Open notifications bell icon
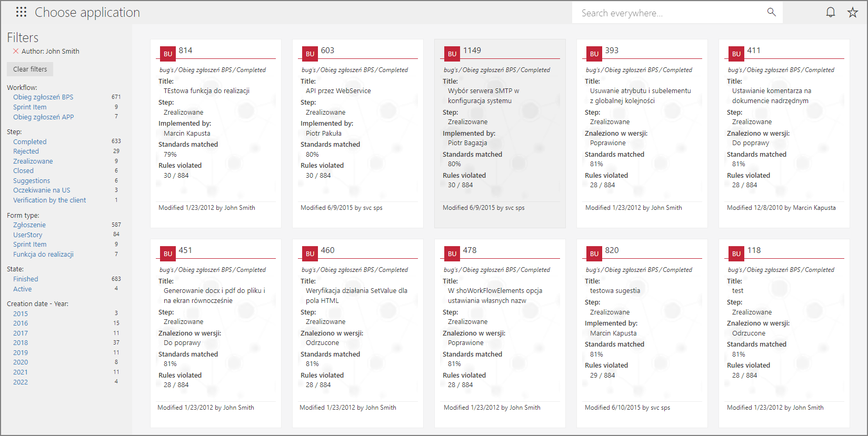 831,12
